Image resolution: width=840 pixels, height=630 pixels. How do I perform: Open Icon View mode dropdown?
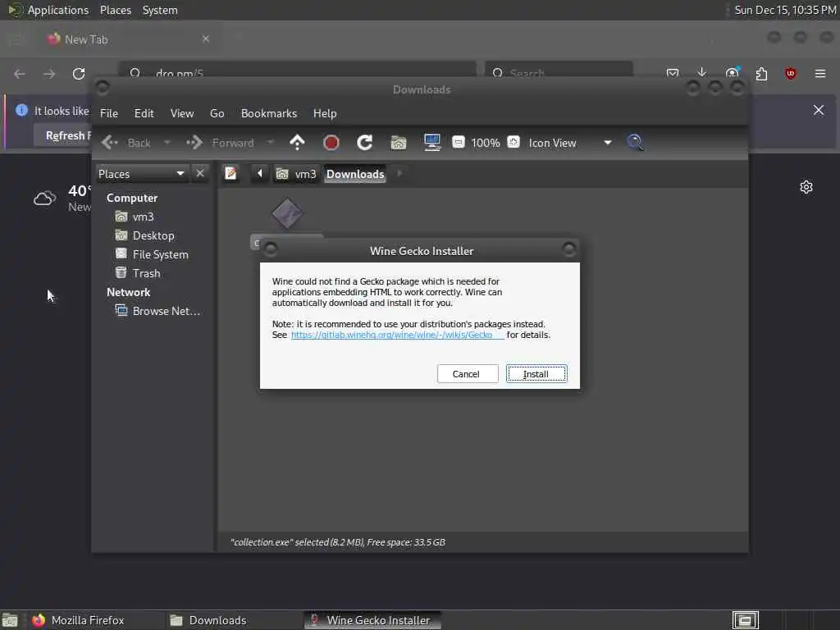click(x=570, y=143)
